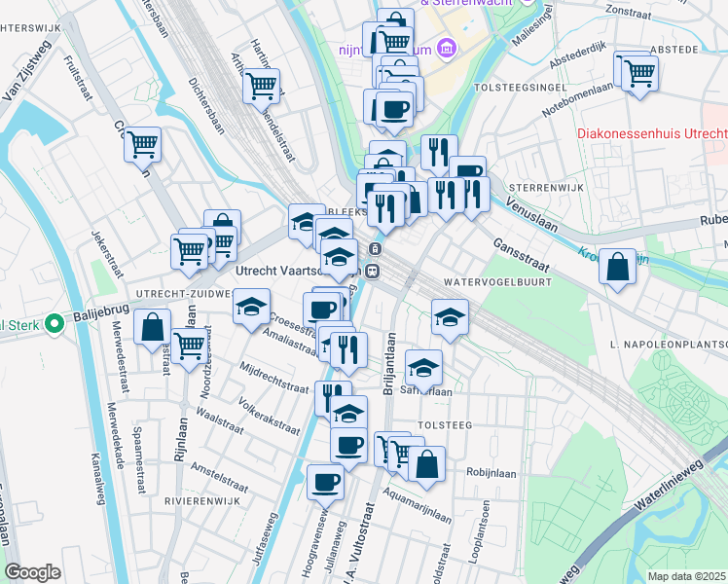Select the leftmost shopping cart marker in Utrecht-Zuidwest
This screenshot has height=584, width=728.
click(x=189, y=252)
